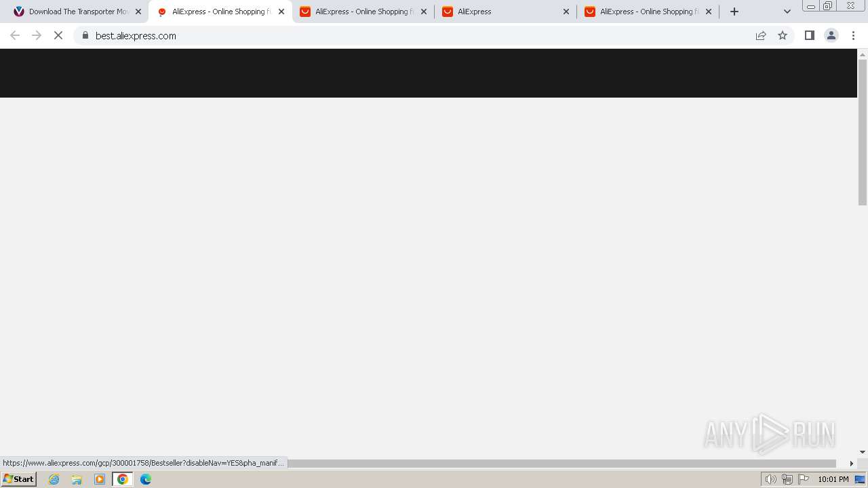868x488 pixels.
Task: Toggle the browser side panel
Action: click(x=810, y=35)
